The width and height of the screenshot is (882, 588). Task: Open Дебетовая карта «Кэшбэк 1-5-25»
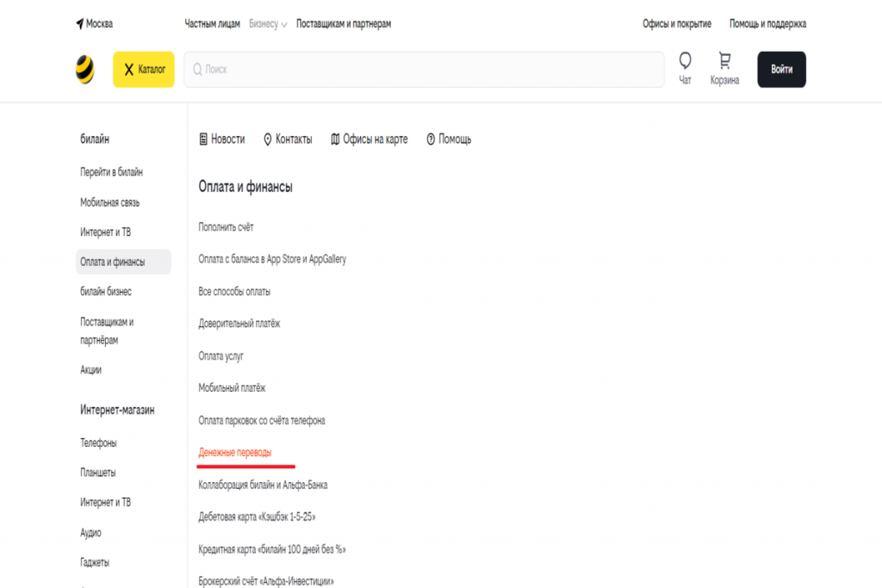(257, 517)
